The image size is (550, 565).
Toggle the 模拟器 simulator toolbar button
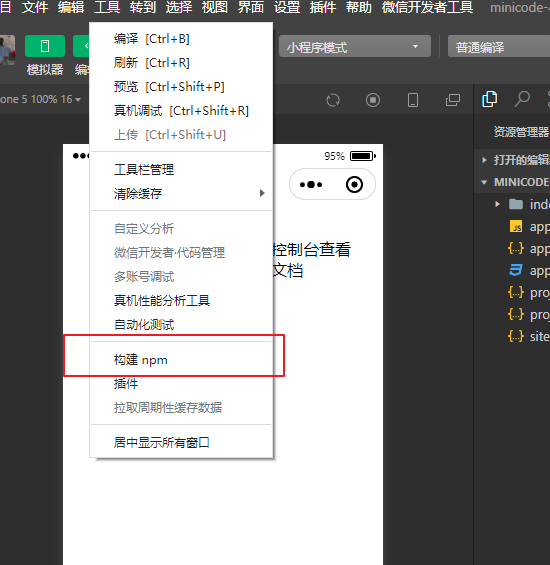pos(45,46)
